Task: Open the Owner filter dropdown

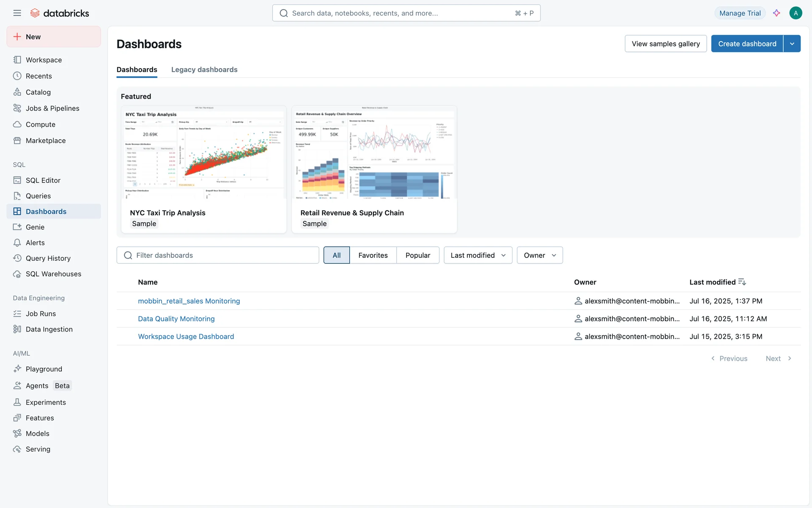Action: (x=540, y=255)
